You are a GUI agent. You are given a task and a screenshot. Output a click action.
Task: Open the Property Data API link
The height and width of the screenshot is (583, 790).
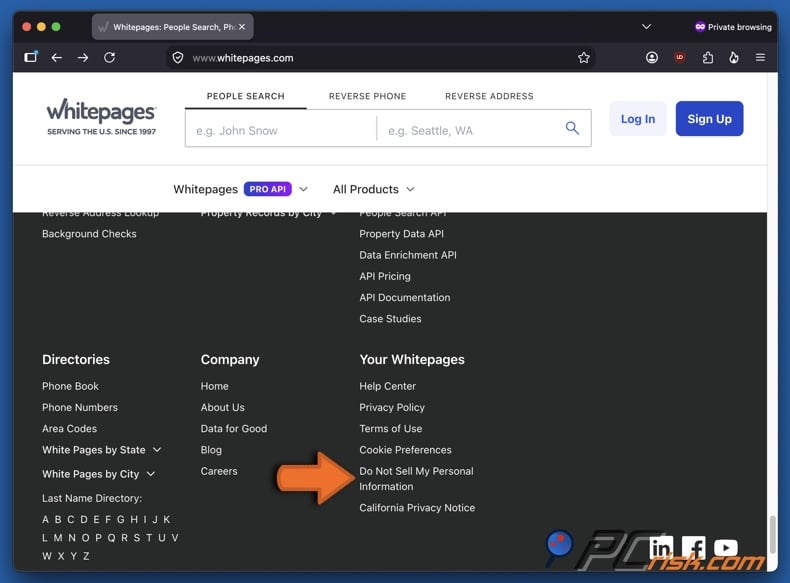click(402, 234)
